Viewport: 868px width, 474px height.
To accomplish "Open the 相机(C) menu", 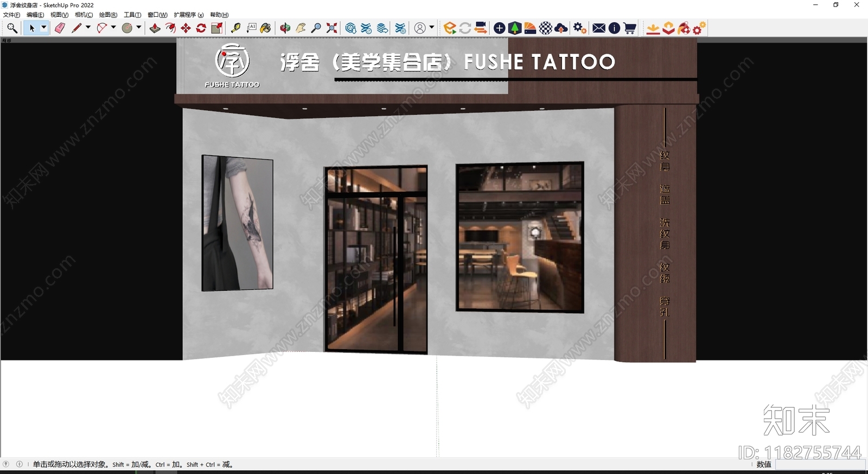I will pyautogui.click(x=84, y=15).
